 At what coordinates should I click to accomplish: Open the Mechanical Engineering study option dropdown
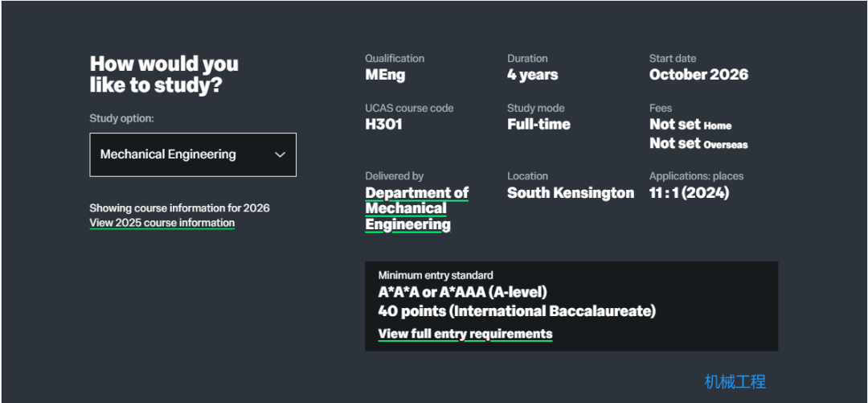(193, 154)
